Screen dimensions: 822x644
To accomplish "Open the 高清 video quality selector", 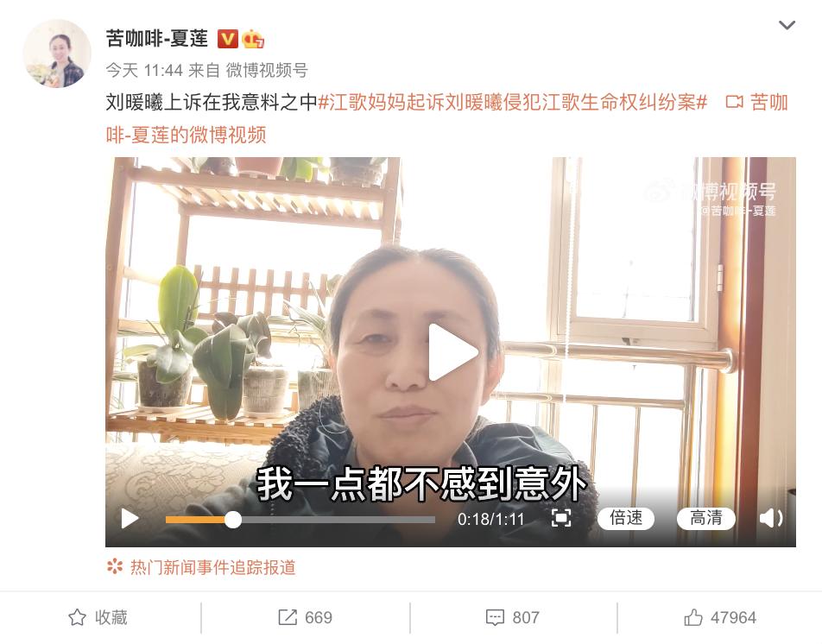I will click(x=705, y=518).
